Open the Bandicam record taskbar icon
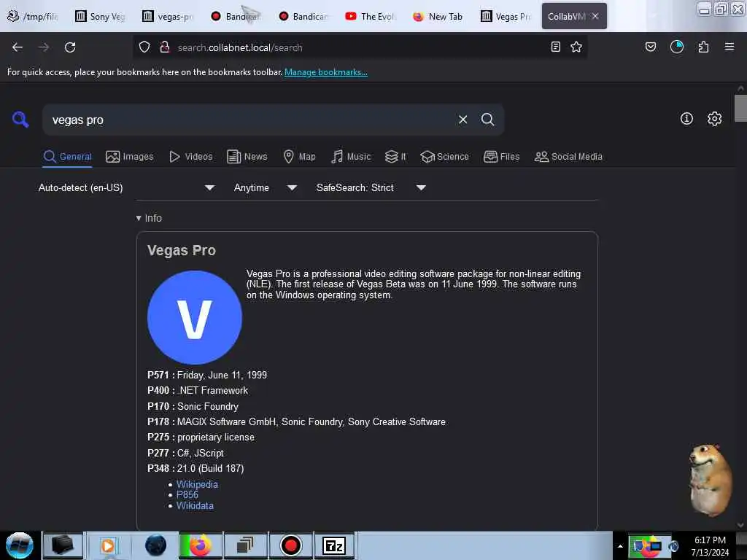747x560 pixels. coord(290,545)
